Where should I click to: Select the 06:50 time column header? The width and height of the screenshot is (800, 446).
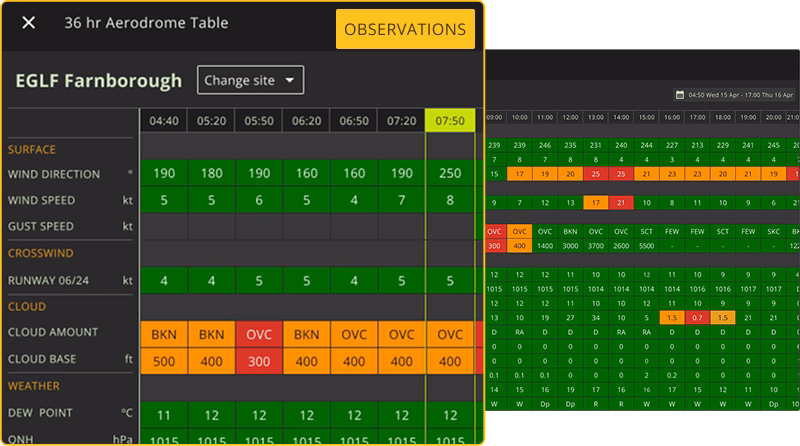click(354, 121)
